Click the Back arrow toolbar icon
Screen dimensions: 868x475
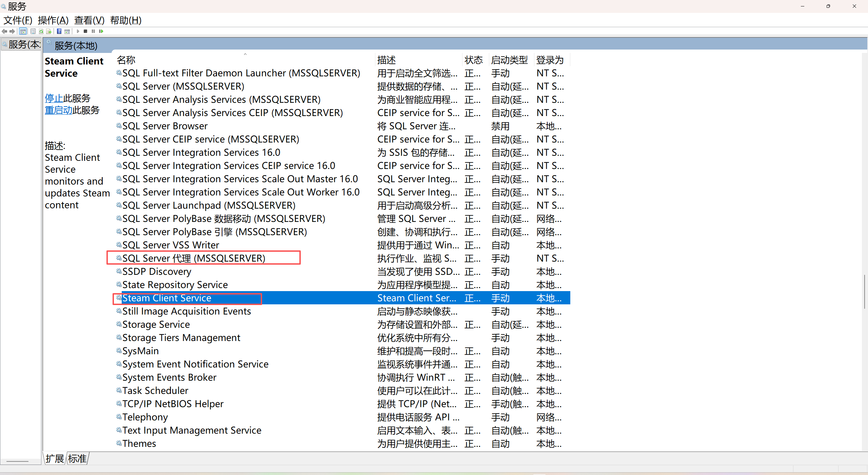tap(4, 31)
